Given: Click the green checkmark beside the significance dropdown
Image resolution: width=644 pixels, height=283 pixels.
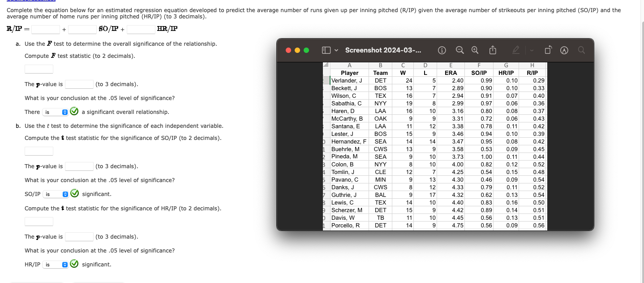Looking at the screenshot, I should pos(74,111).
